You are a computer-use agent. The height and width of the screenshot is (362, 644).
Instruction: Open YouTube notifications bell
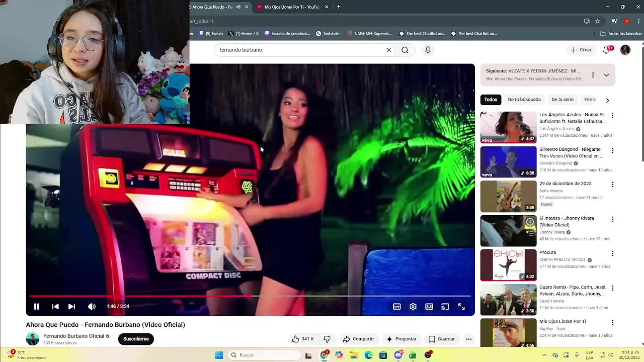pyautogui.click(x=606, y=50)
